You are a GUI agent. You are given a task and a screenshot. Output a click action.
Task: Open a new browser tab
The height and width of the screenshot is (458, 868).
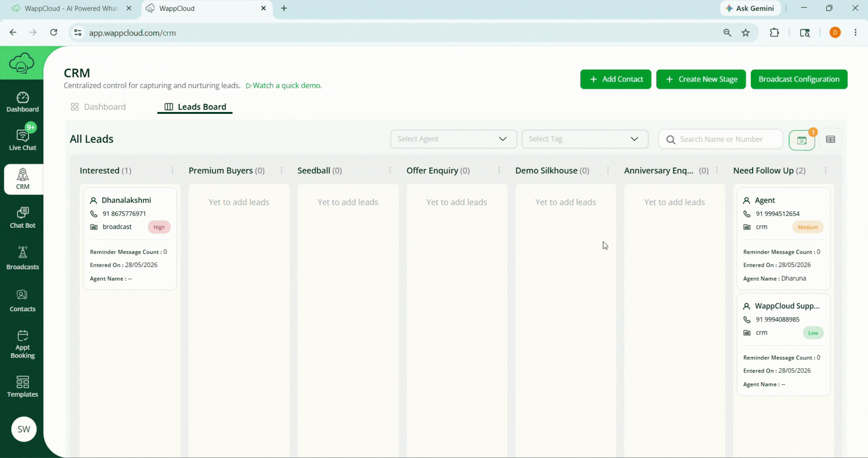tap(284, 8)
